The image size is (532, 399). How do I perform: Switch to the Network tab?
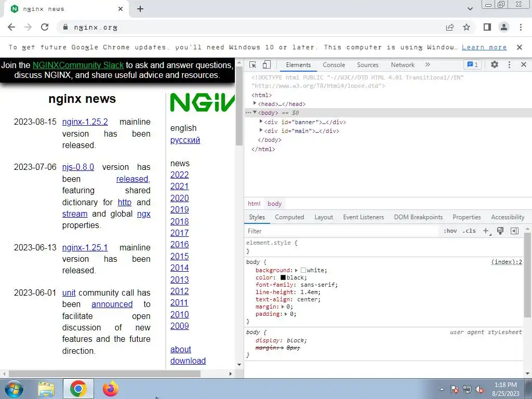[403, 65]
